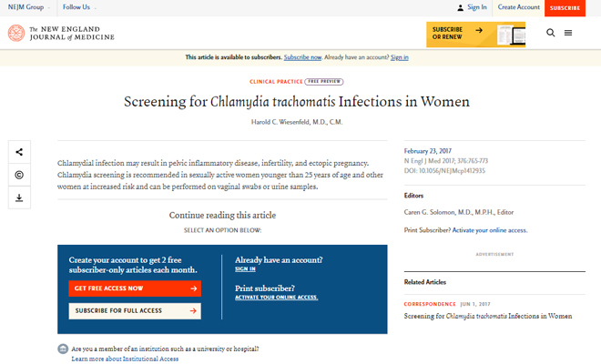Click author Harold C. Wiesenfeld
This screenshot has width=601, height=364.
[297, 122]
